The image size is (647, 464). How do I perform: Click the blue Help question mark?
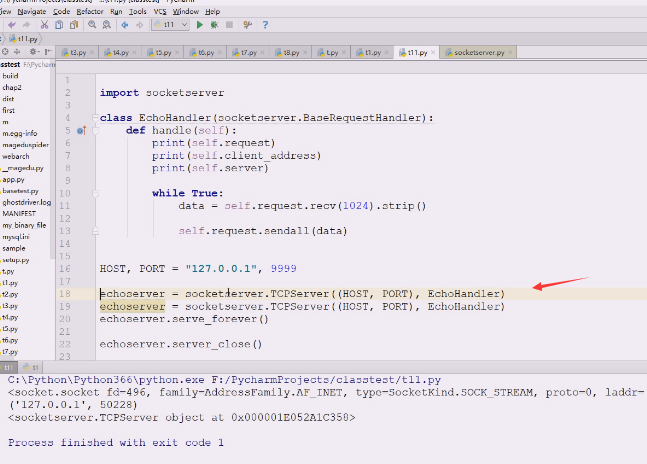click(x=265, y=25)
